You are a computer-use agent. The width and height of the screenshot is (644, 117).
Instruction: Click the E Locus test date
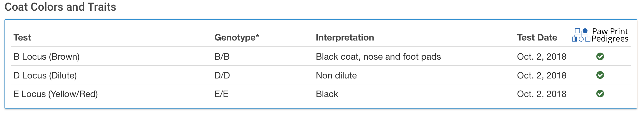click(541, 94)
